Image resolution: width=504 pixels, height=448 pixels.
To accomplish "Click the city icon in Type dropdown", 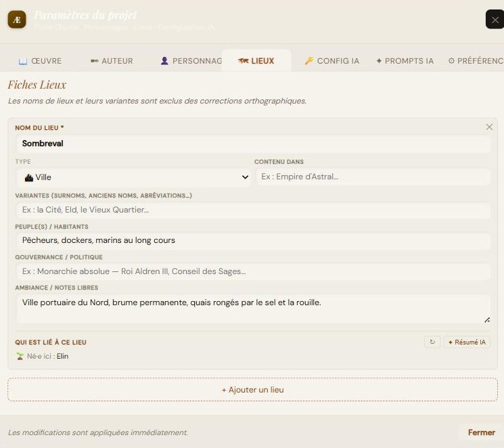I will [x=29, y=177].
